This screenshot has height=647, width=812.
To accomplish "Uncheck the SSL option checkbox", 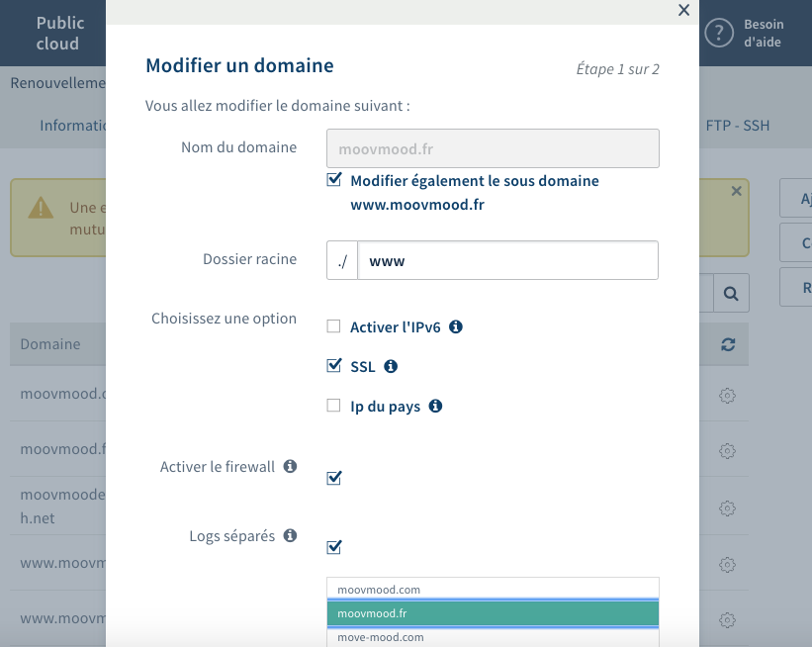I will [x=333, y=366].
